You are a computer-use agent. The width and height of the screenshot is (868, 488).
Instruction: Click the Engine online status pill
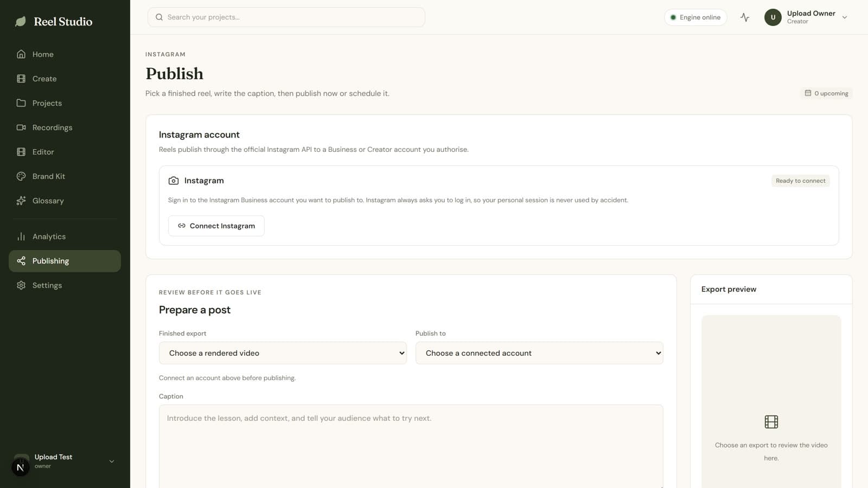(x=695, y=17)
